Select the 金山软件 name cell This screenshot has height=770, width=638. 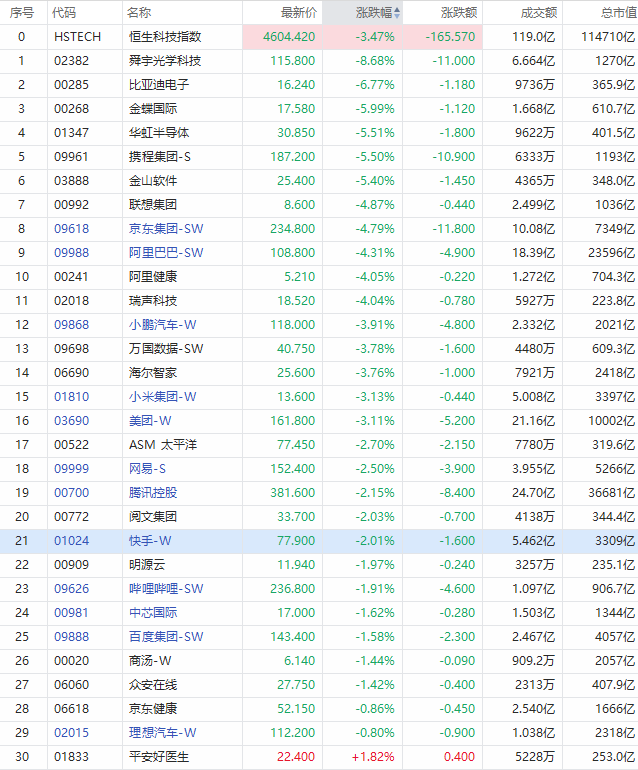[182, 181]
